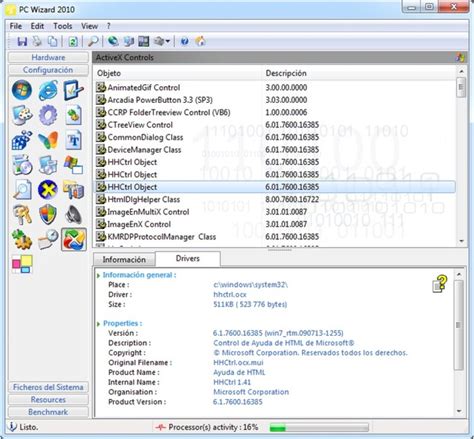This screenshot has height=439, width=474.
Task: Open the dropdown arrow beside the tools toolbar icon
Action: pyautogui.click(x=168, y=41)
